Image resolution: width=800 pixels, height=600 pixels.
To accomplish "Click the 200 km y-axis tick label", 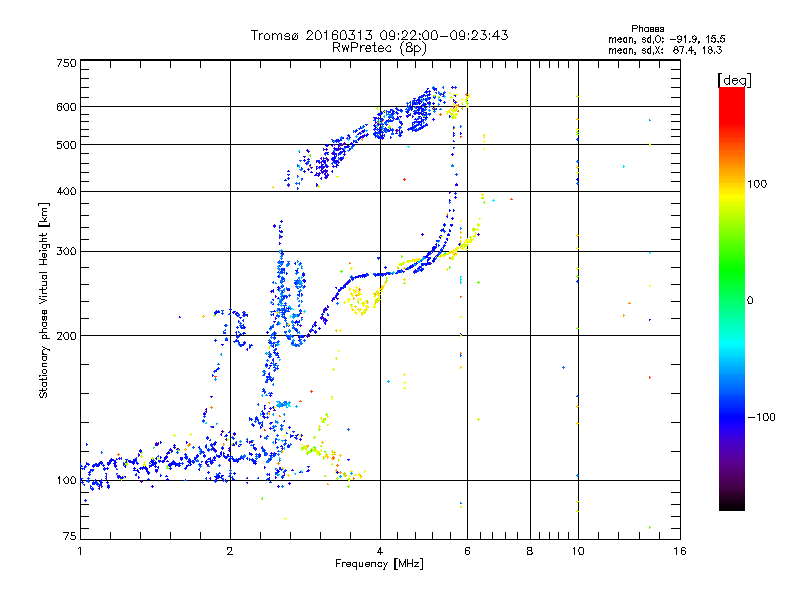I will (x=66, y=336).
